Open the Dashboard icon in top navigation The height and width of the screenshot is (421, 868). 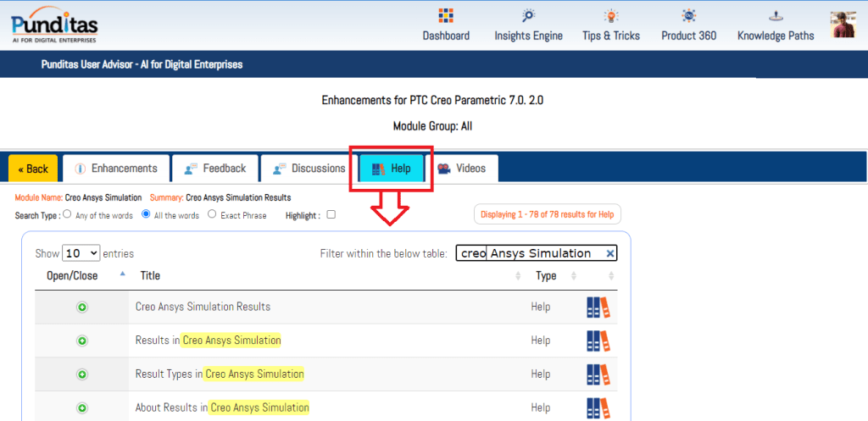pos(446,16)
